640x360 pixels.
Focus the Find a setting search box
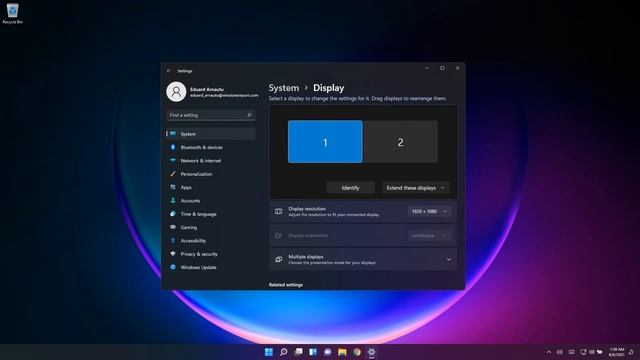211,115
